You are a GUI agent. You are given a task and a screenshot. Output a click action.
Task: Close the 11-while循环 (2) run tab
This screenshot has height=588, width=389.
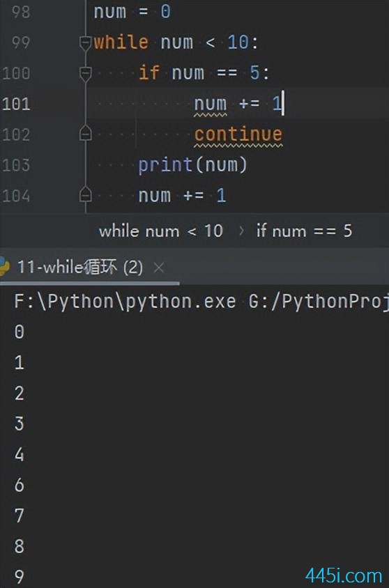tap(159, 268)
